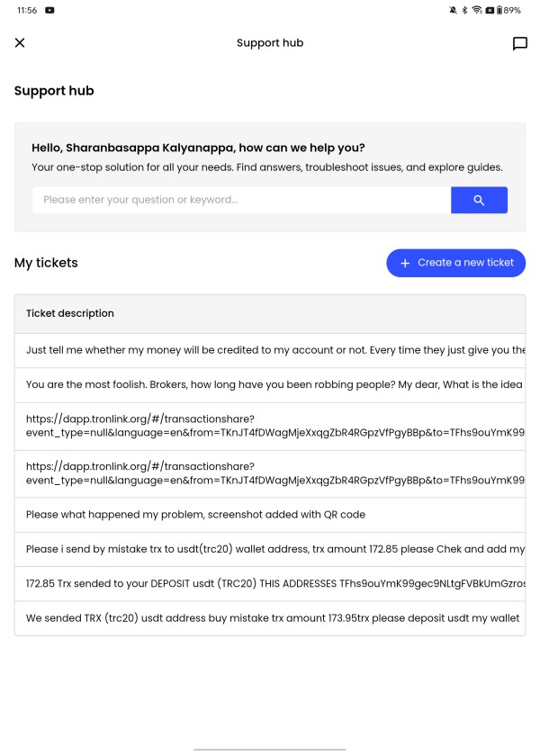Open ticket mentioning screenshot with QR code
Image resolution: width=540 pixels, height=756 pixels.
(x=270, y=515)
